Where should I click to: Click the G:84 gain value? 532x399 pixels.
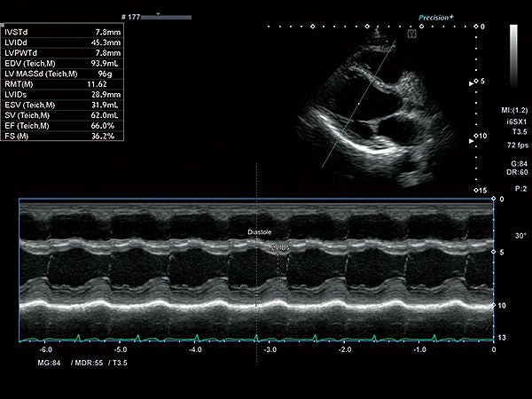(519, 164)
